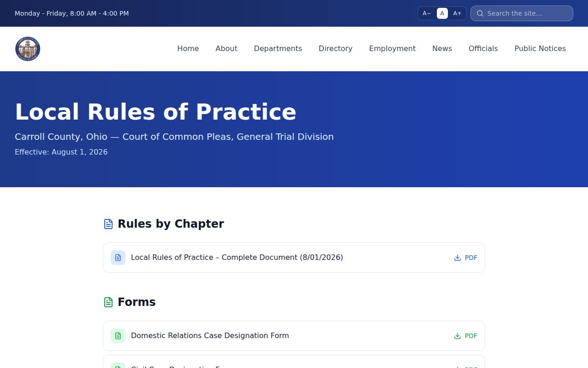
Task: Go to the Home page
Action: tap(188, 49)
